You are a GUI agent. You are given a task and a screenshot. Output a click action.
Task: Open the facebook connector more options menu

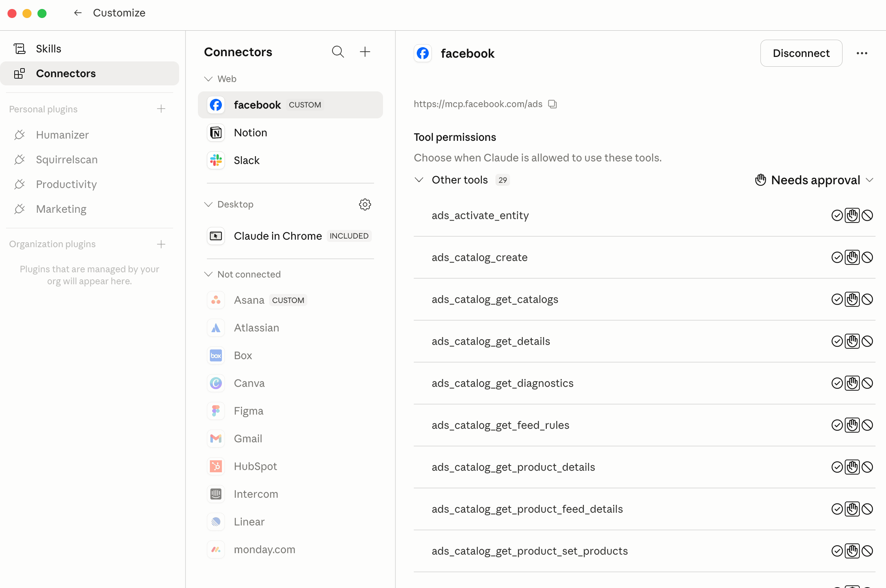click(x=862, y=53)
